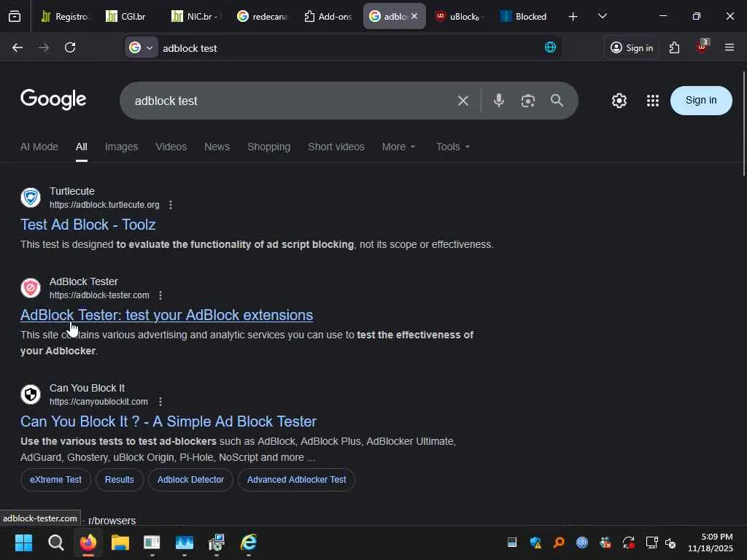
Task: Open Google quick settings gear
Action: 619,101
